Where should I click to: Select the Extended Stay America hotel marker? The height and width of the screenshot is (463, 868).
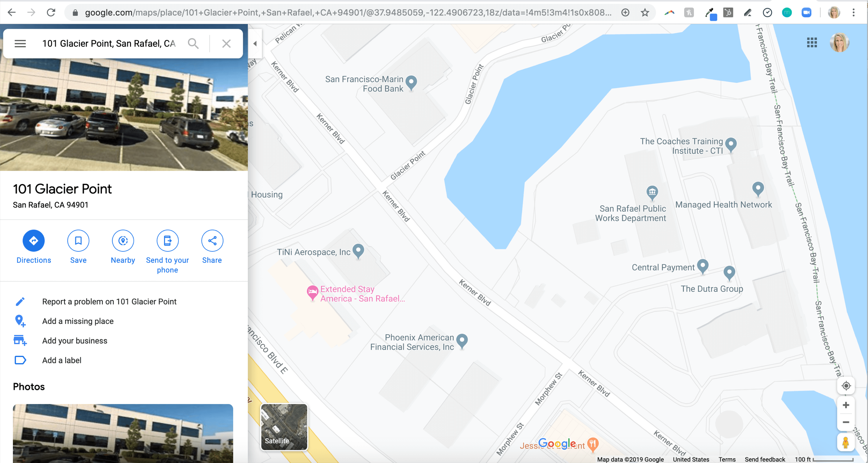click(x=312, y=292)
